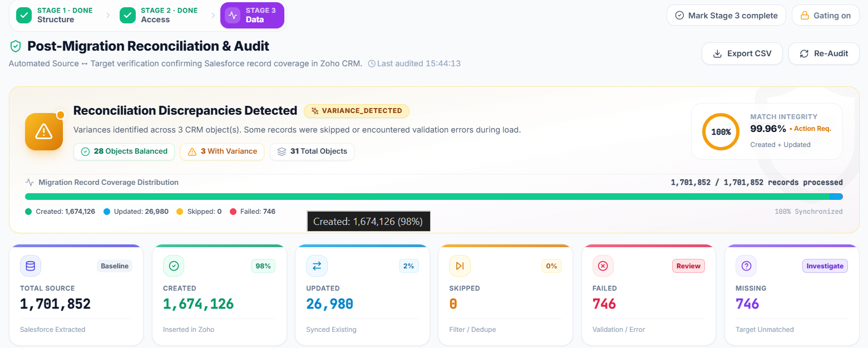
Task: Click the clock icon near Last audited
Action: pyautogui.click(x=372, y=63)
